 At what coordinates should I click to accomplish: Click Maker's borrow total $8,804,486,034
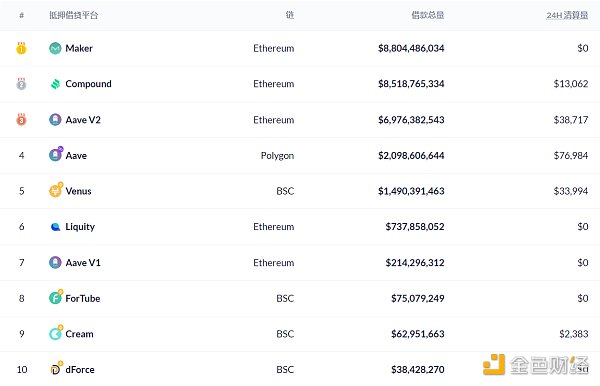point(411,48)
